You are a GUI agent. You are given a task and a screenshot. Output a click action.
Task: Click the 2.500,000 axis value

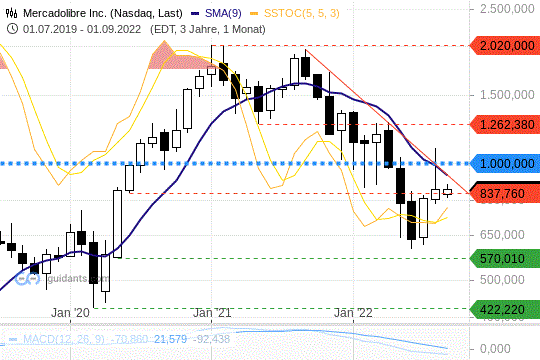tap(507, 9)
